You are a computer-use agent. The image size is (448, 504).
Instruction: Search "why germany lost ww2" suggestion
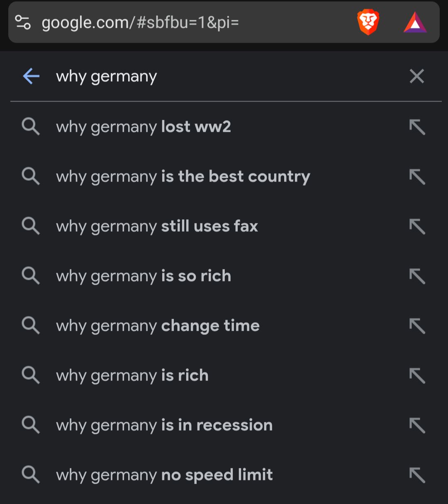pyautogui.click(x=144, y=127)
